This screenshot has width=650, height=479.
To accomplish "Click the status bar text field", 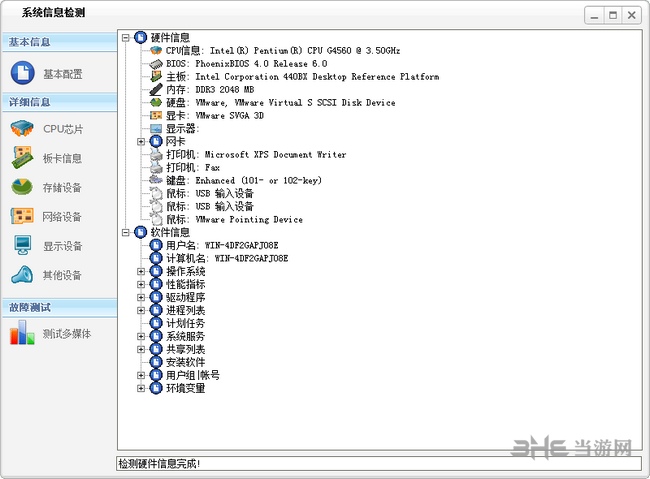I will tap(378, 464).
